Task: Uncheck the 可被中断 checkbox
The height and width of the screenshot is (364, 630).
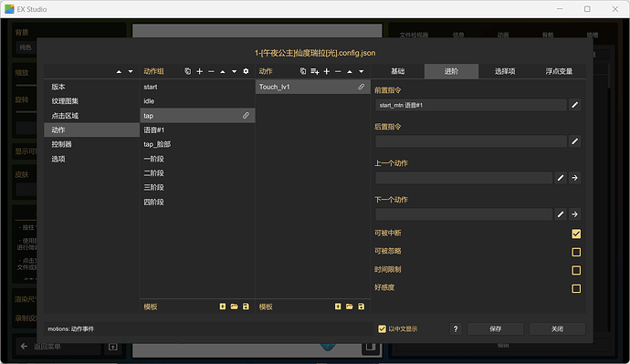Action: [576, 234]
